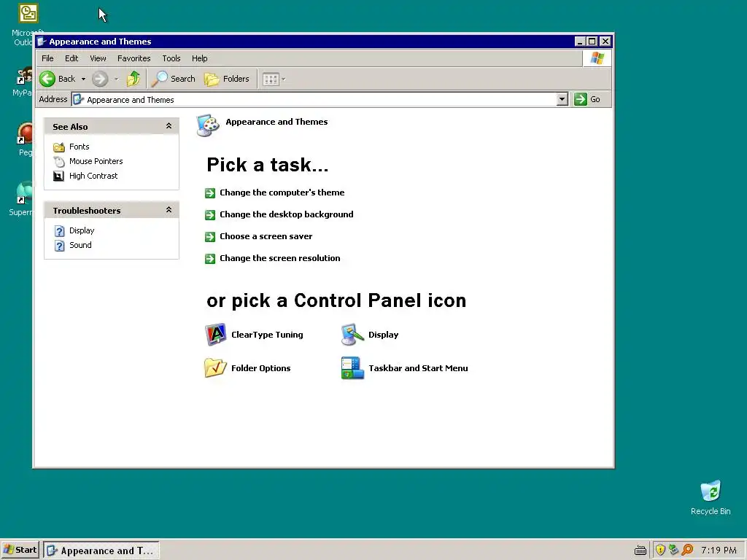Open the File menu
The height and width of the screenshot is (560, 747).
(x=47, y=58)
